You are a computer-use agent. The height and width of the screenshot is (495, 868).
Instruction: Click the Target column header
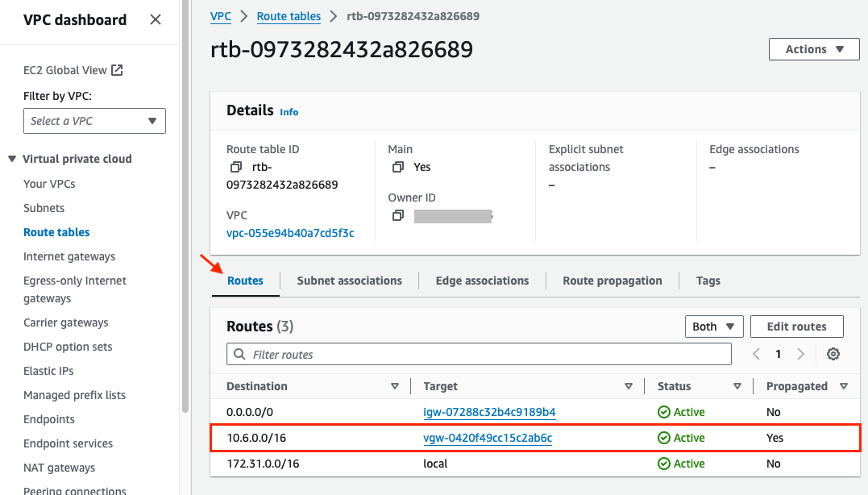click(441, 386)
